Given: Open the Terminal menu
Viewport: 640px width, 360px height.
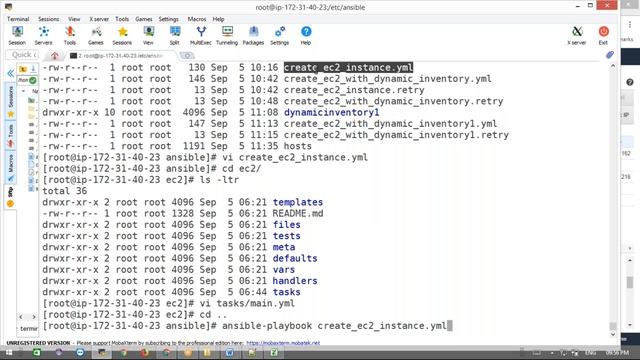Looking at the screenshot, I should pyautogui.click(x=18, y=19).
